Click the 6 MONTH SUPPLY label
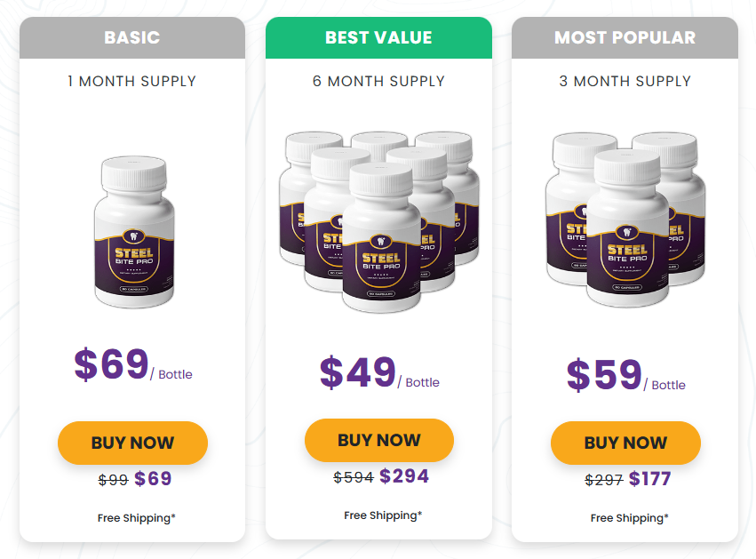The width and height of the screenshot is (756, 559). click(378, 81)
